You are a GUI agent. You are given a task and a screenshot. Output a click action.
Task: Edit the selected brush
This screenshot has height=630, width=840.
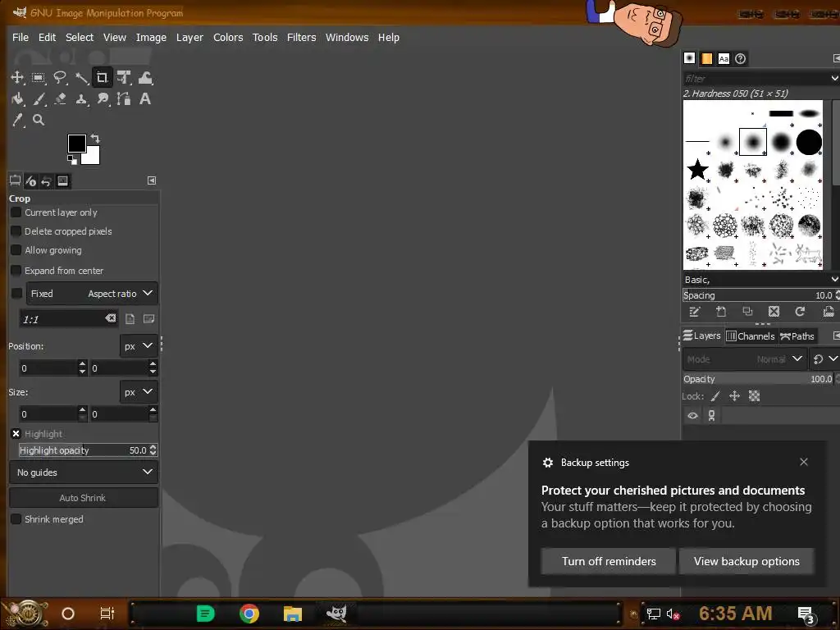tap(695, 312)
